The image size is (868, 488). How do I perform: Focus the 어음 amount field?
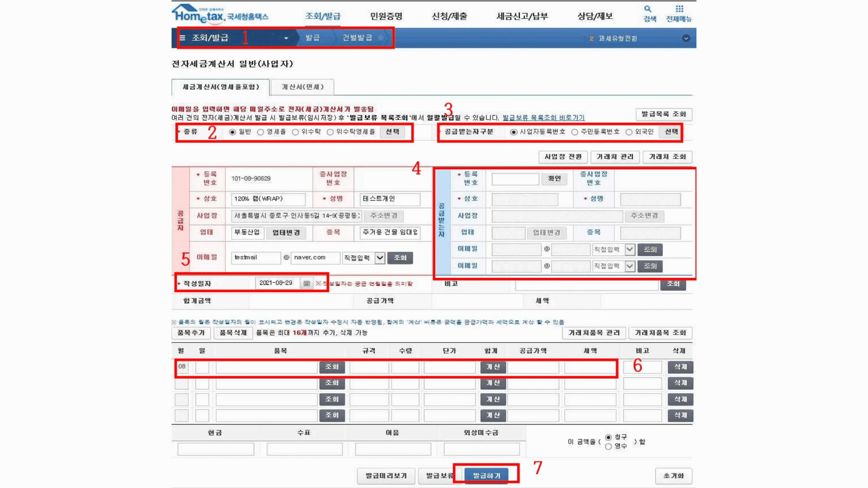click(393, 450)
